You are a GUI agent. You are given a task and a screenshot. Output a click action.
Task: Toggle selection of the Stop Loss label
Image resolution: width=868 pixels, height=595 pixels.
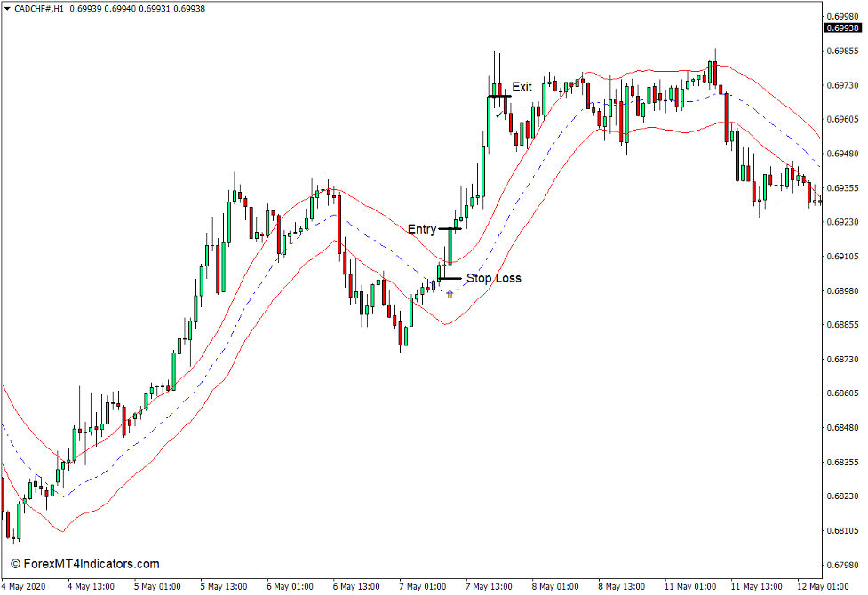(494, 277)
